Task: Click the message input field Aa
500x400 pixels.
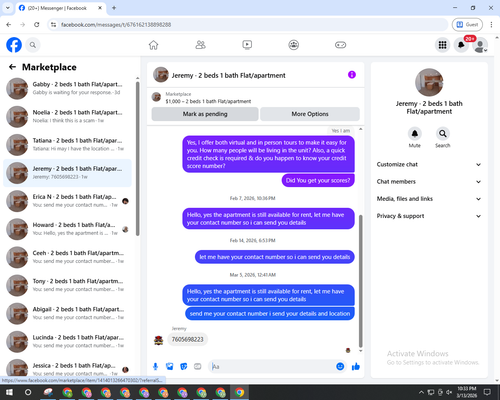Action: 273,367
